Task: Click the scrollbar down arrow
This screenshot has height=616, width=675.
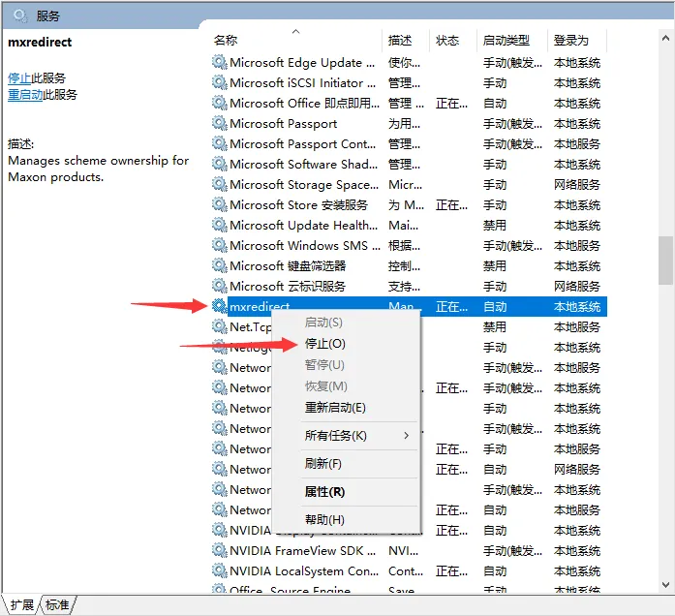Action: tap(665, 584)
